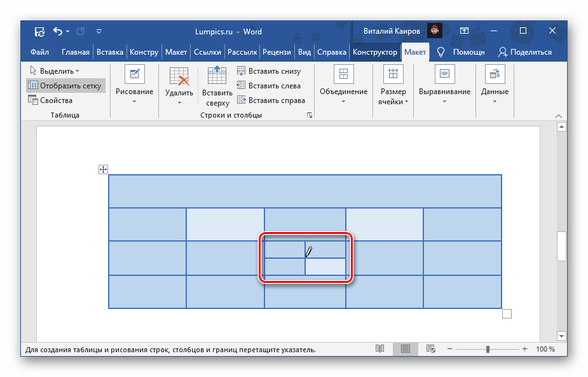This screenshot has width=588, height=377.
Task: Select the Web Layout view button
Action: click(x=430, y=349)
